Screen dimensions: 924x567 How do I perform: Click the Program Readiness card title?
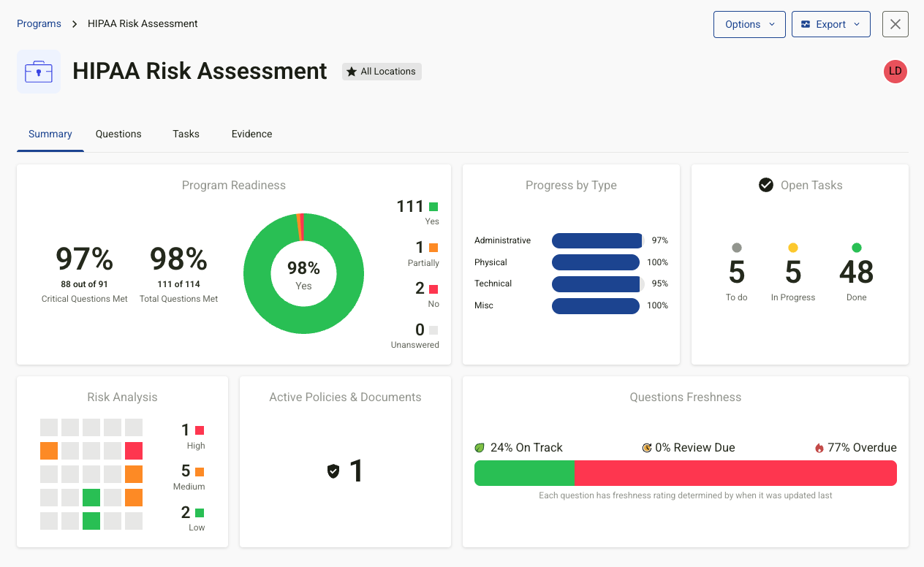click(234, 185)
